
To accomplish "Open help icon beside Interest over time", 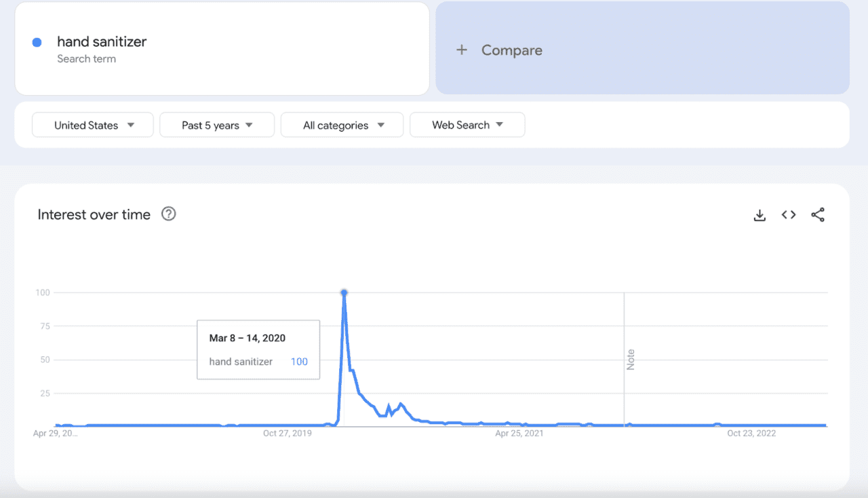I will 169,214.
